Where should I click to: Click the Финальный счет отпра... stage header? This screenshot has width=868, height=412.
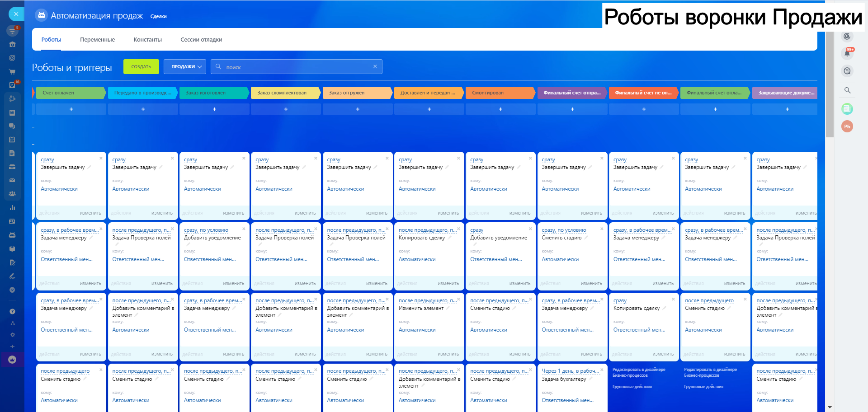[572, 93]
